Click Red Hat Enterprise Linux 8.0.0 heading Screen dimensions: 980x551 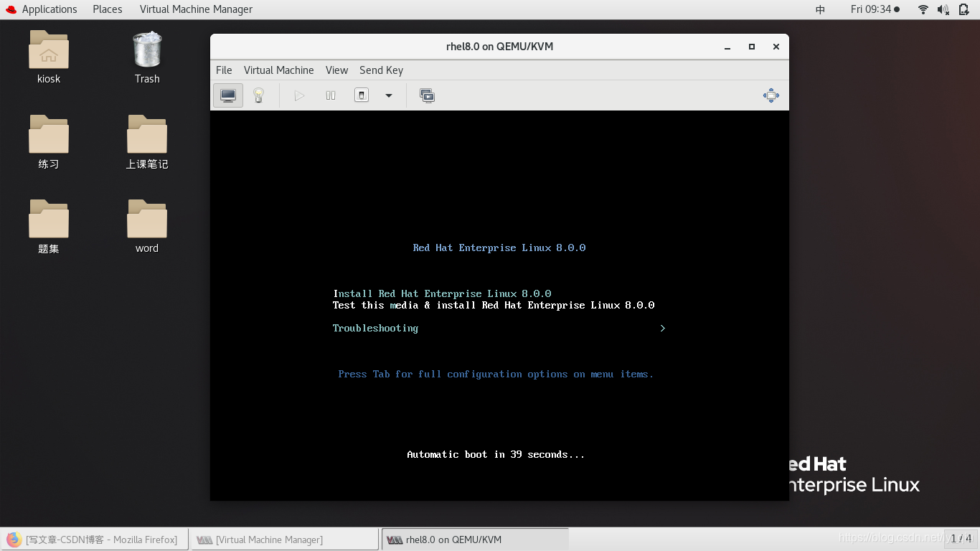pyautogui.click(x=499, y=248)
